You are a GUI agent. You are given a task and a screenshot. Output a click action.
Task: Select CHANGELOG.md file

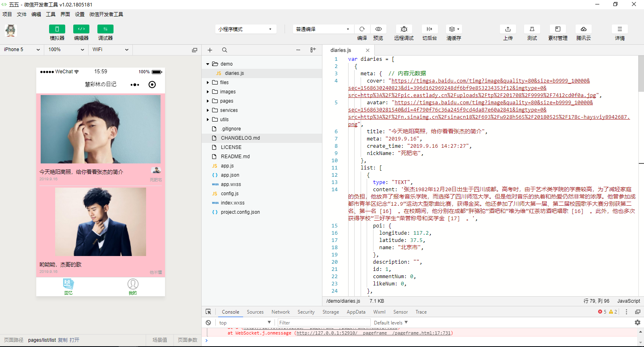click(x=262, y=138)
